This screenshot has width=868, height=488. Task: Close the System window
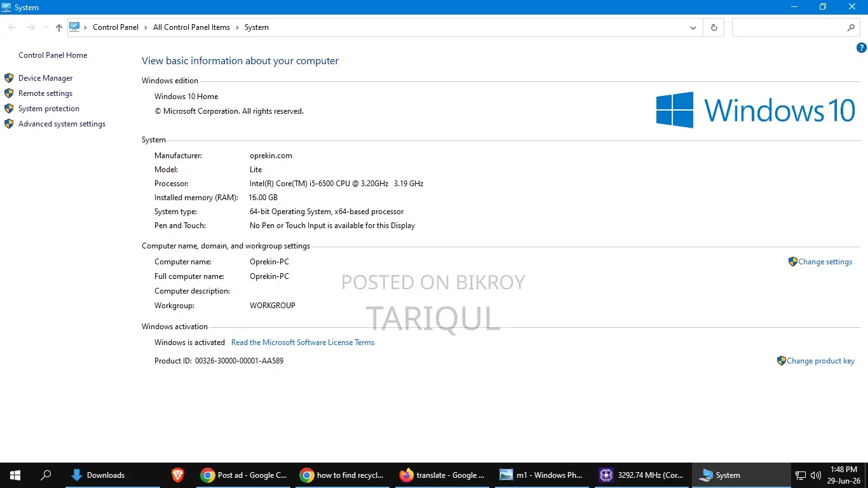[x=853, y=7]
